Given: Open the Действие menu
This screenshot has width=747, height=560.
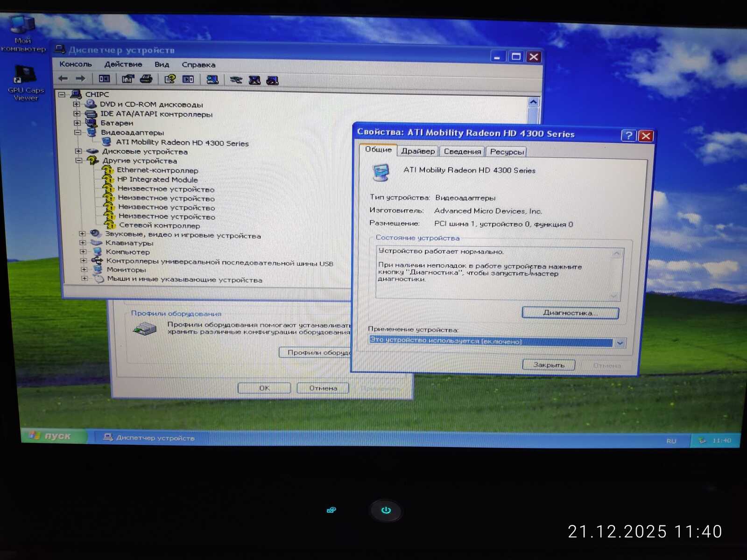Looking at the screenshot, I should pyautogui.click(x=123, y=64).
